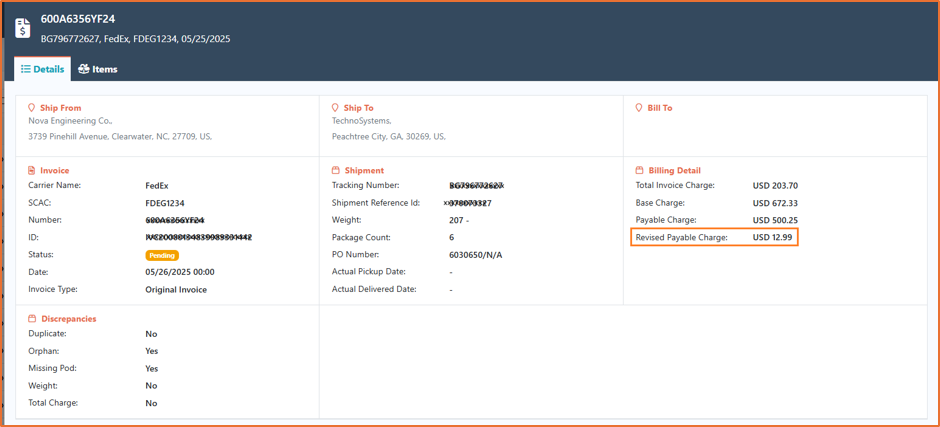Image resolution: width=940 pixels, height=427 pixels.
Task: Click PO Number value 6030650/N/A
Action: point(475,255)
